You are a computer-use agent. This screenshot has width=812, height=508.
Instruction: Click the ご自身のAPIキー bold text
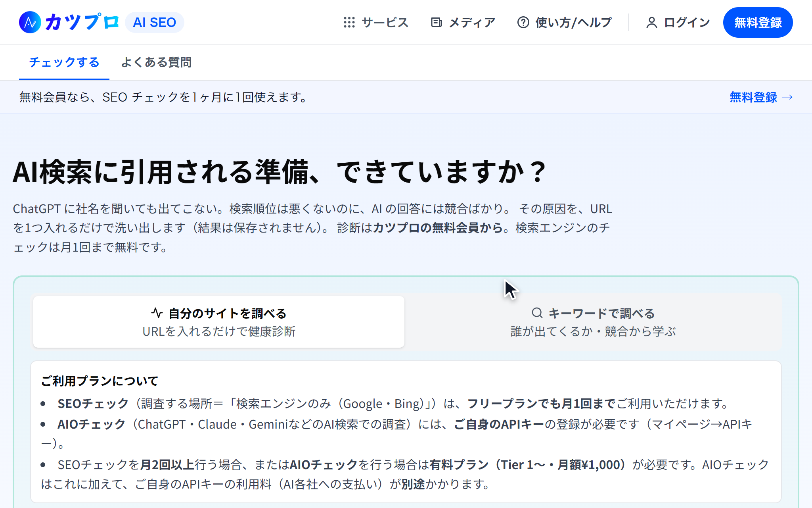(x=499, y=424)
